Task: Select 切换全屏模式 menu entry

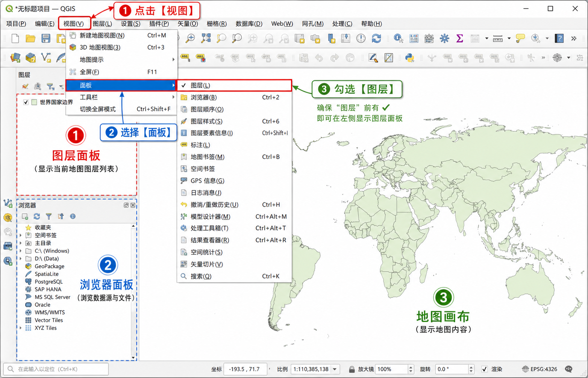Action: [121, 109]
